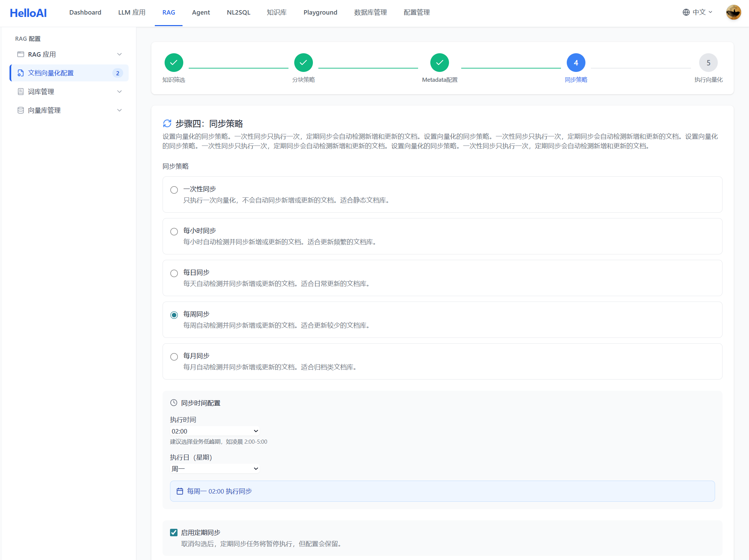Open the 执行日 周一 dropdown
This screenshot has width=749, height=560.
coord(214,469)
